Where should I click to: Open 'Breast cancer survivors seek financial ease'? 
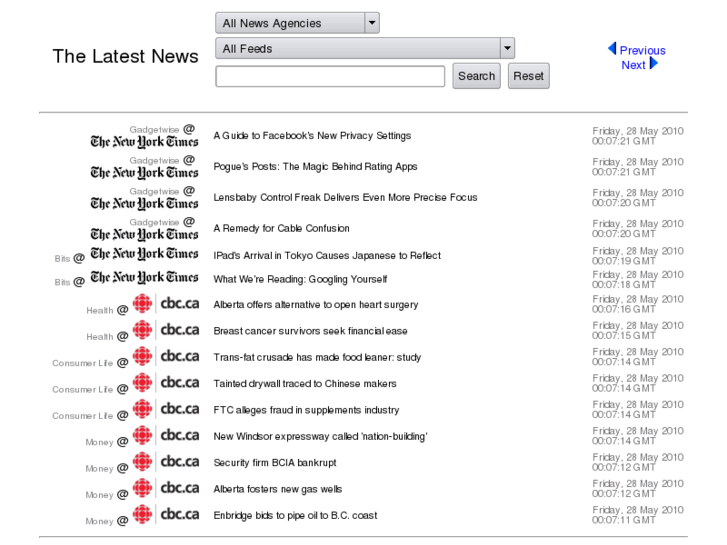coord(310,331)
